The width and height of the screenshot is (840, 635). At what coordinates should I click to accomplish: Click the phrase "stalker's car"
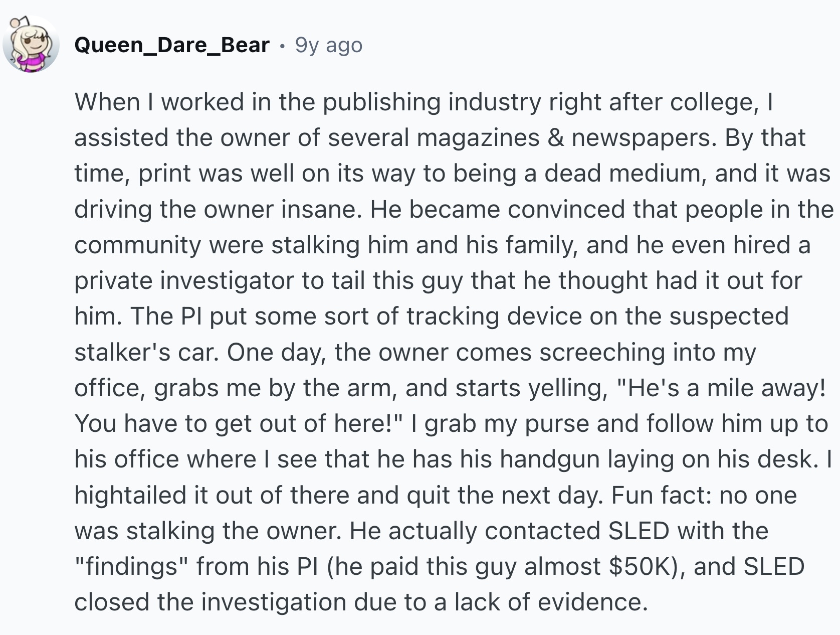[x=146, y=353]
